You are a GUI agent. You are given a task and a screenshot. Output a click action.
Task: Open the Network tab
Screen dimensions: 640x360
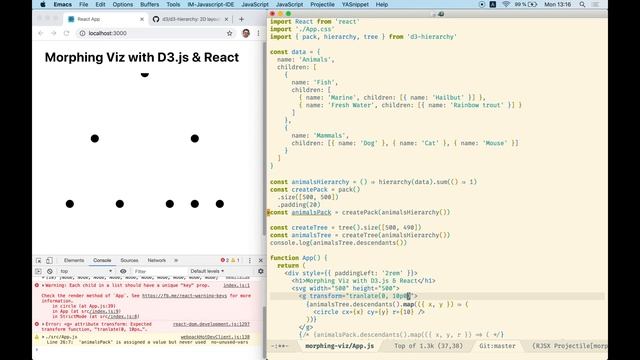coord(157,260)
